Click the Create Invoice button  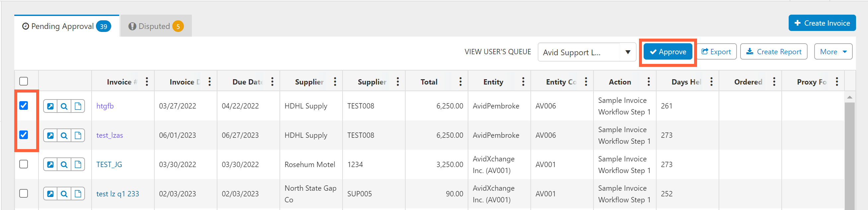point(822,23)
